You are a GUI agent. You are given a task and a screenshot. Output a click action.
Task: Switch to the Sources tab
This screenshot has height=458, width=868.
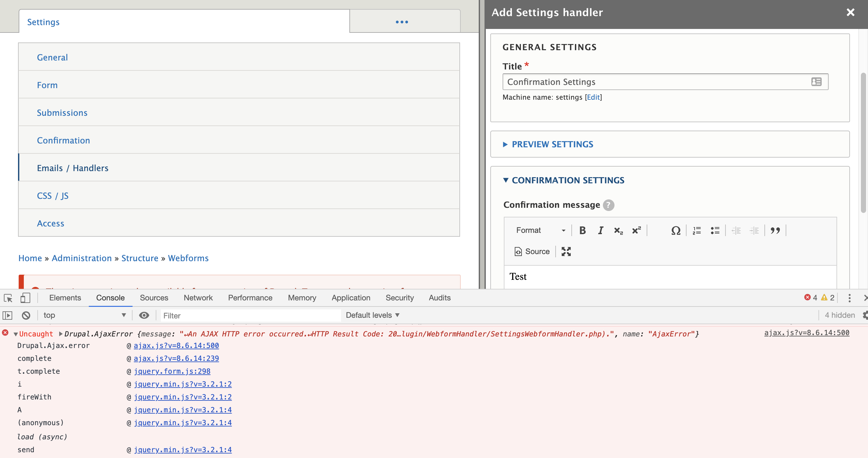tap(154, 298)
